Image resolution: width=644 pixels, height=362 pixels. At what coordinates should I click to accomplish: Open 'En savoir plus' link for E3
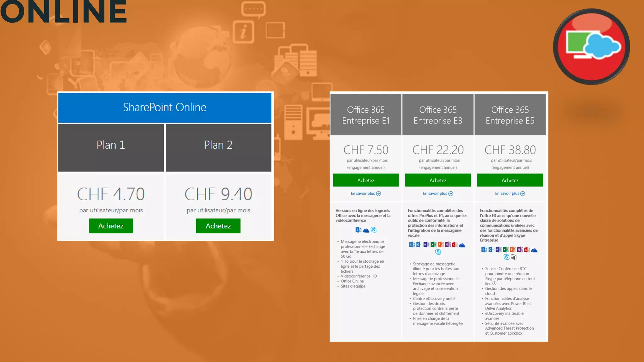[438, 194]
